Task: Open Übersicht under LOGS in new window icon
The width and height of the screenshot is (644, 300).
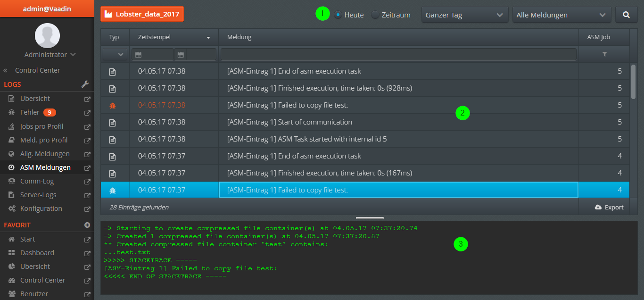Action: pyautogui.click(x=87, y=99)
